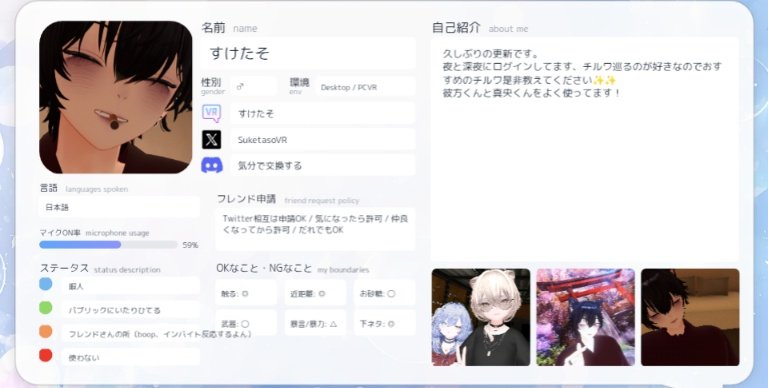Viewport: 768px width, 388px height.
Task: Open the profile avatar picture
Action: [116, 97]
